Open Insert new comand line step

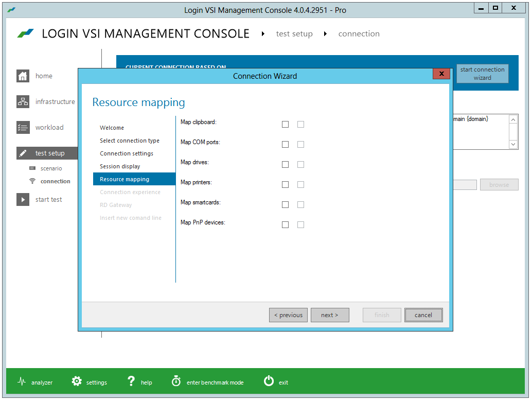131,218
